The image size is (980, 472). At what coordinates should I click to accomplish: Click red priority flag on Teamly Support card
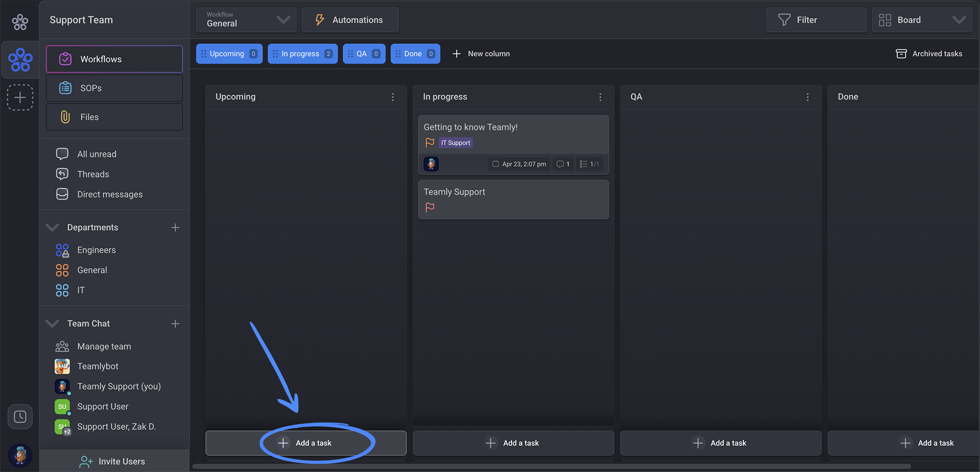click(430, 207)
